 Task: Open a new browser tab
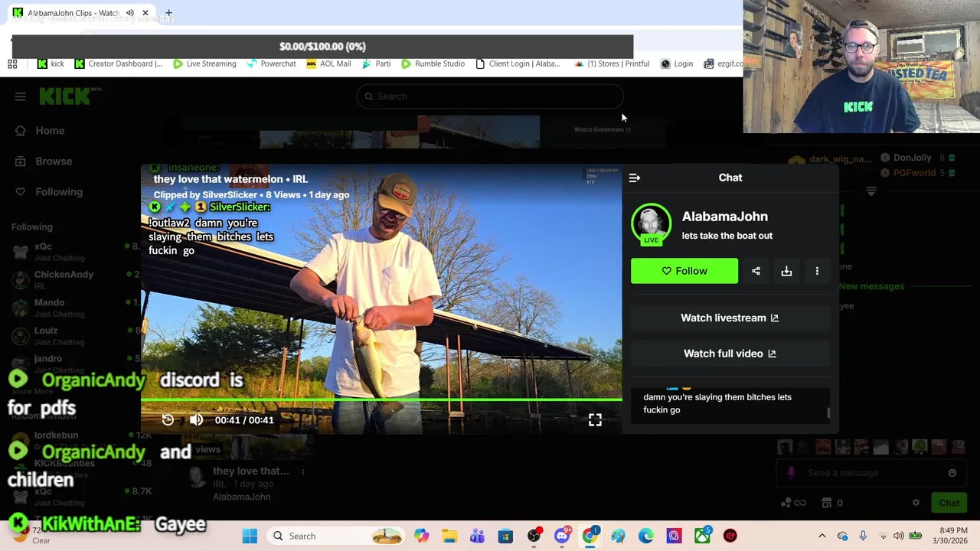click(168, 13)
